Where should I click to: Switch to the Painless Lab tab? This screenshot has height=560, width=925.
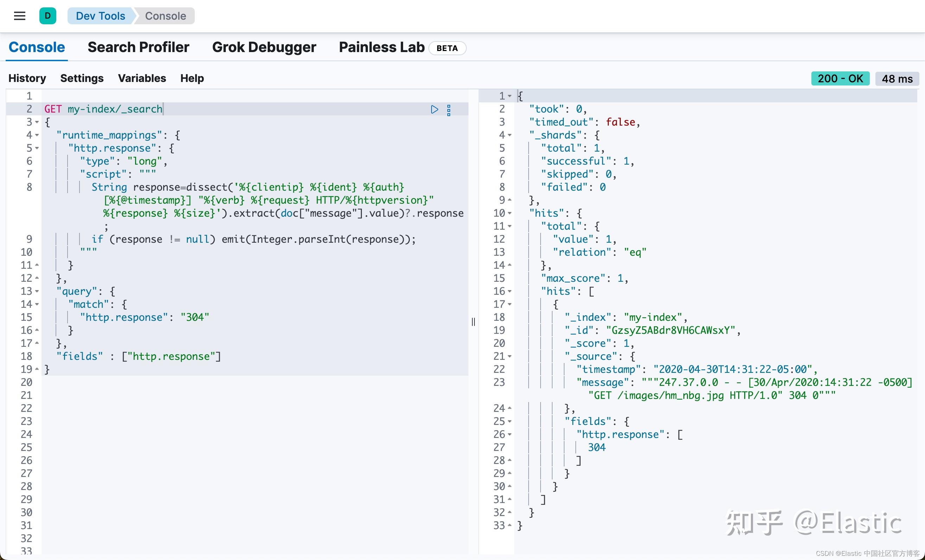(x=381, y=47)
